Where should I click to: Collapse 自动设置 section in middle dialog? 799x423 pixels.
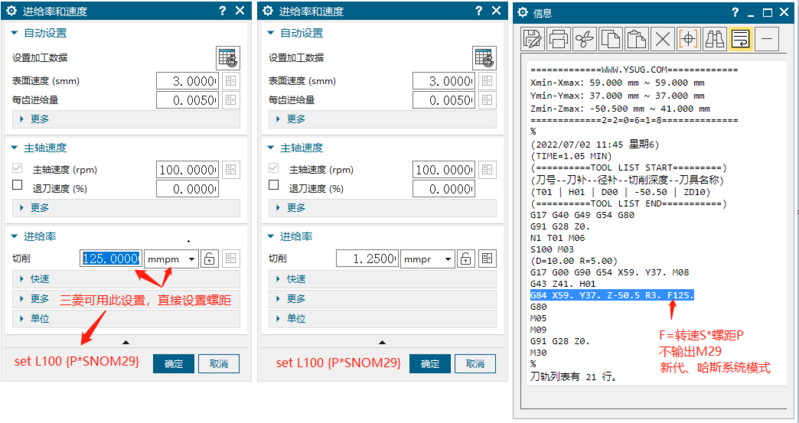[x=271, y=33]
